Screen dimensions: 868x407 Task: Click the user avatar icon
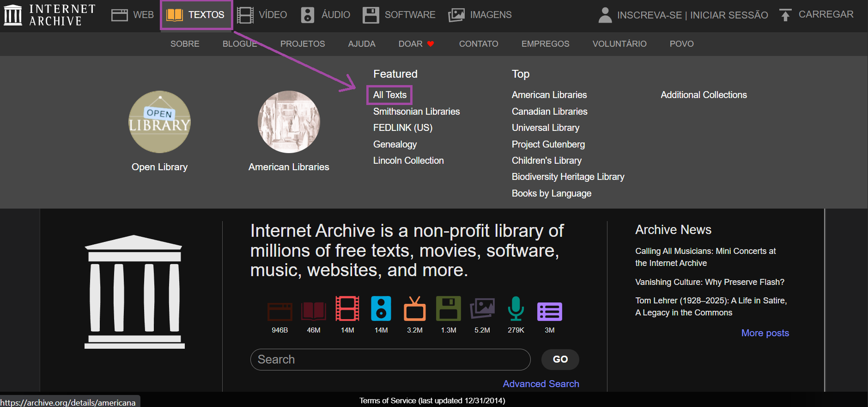605,15
